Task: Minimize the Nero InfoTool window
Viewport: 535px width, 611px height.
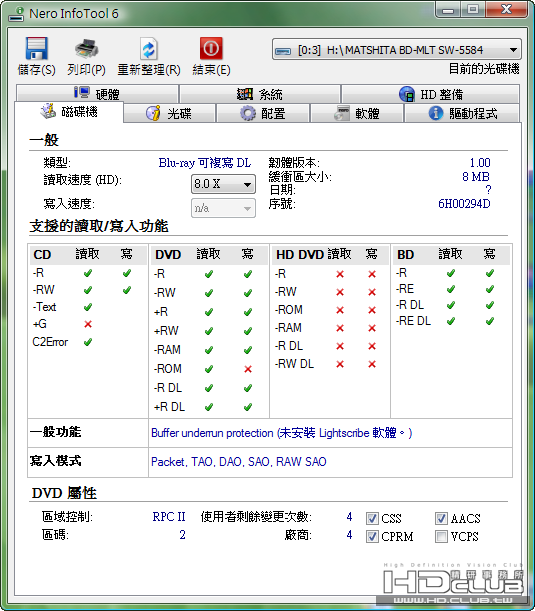Action: (448, 10)
